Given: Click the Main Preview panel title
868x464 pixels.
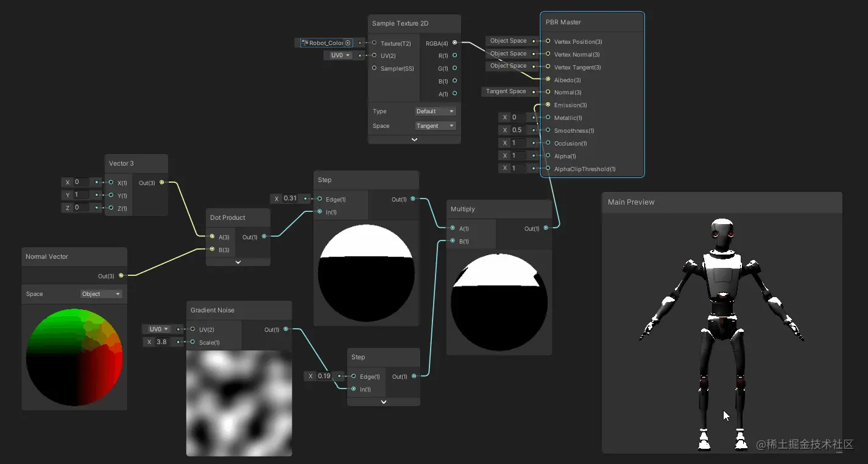Looking at the screenshot, I should point(631,202).
